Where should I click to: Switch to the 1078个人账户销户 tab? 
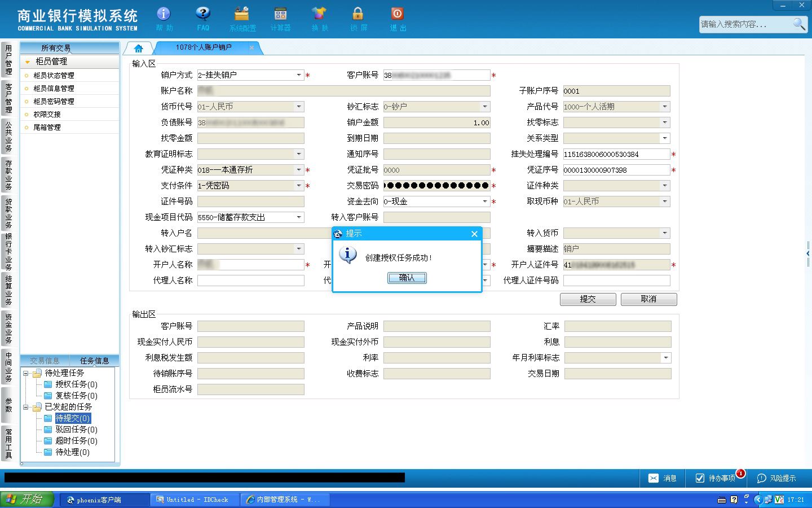204,47
